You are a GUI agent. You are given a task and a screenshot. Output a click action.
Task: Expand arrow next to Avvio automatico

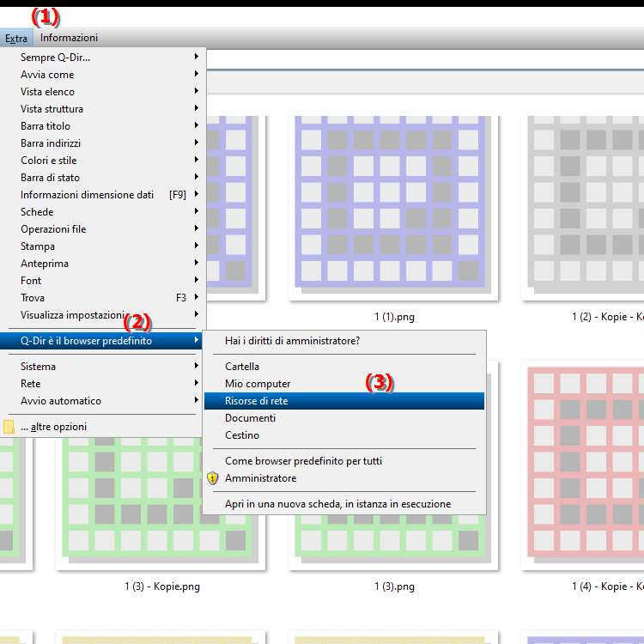click(197, 400)
